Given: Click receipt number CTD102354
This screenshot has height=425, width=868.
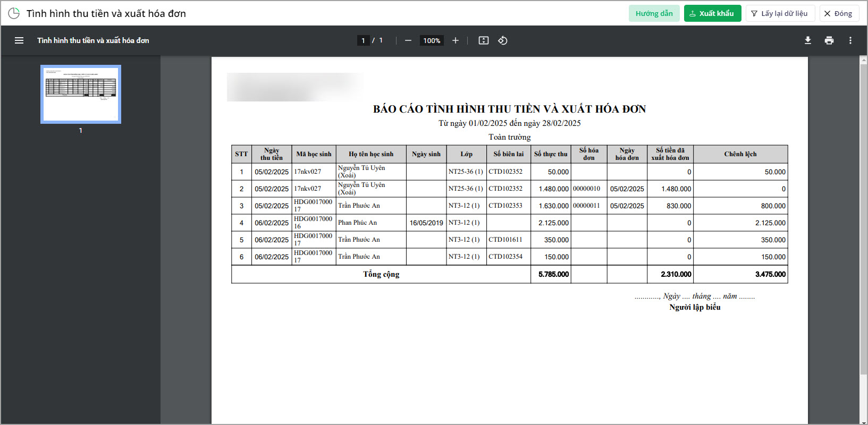Looking at the screenshot, I should 505,257.
